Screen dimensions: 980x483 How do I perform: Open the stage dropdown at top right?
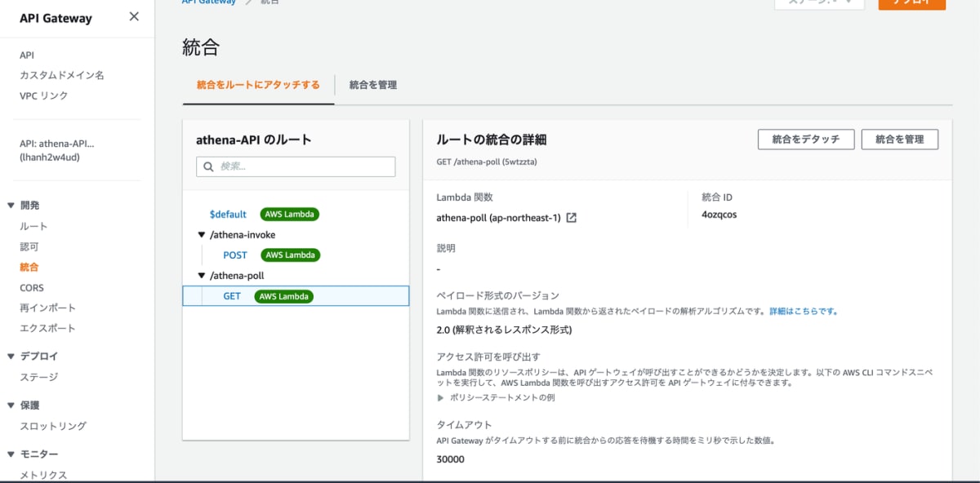819,2
